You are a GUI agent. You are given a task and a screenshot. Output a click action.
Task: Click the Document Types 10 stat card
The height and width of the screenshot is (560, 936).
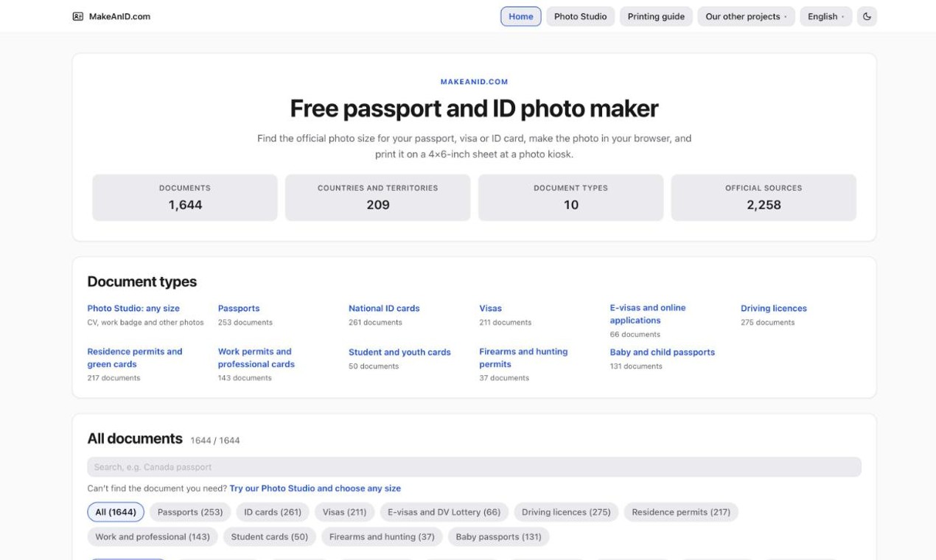click(570, 197)
